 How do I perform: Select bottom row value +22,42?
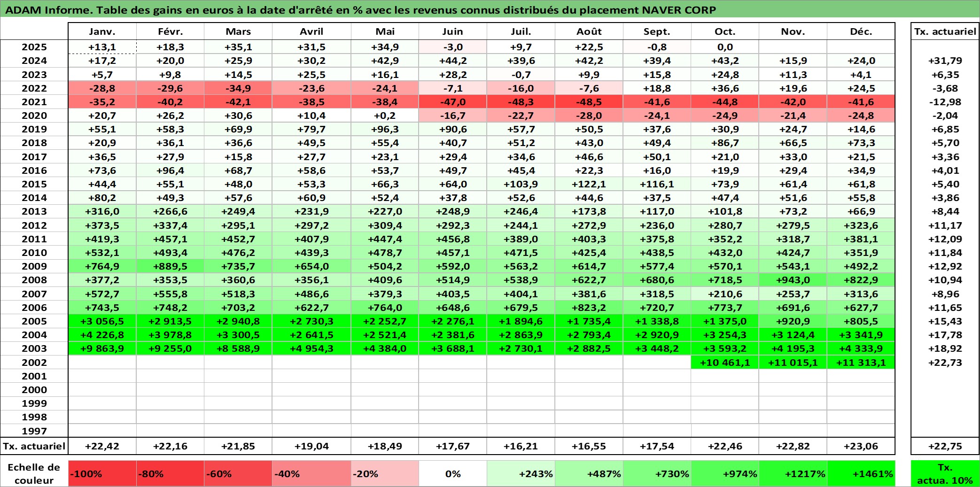[x=102, y=446]
